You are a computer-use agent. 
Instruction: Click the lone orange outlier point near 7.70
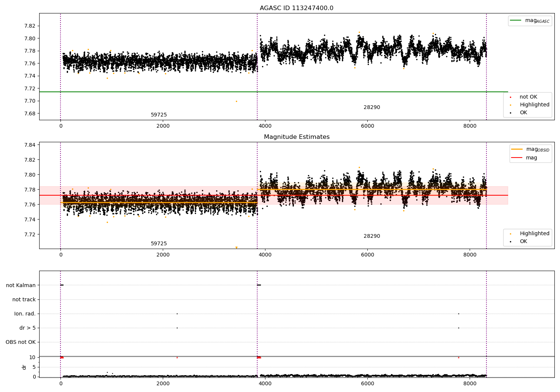tap(236, 101)
